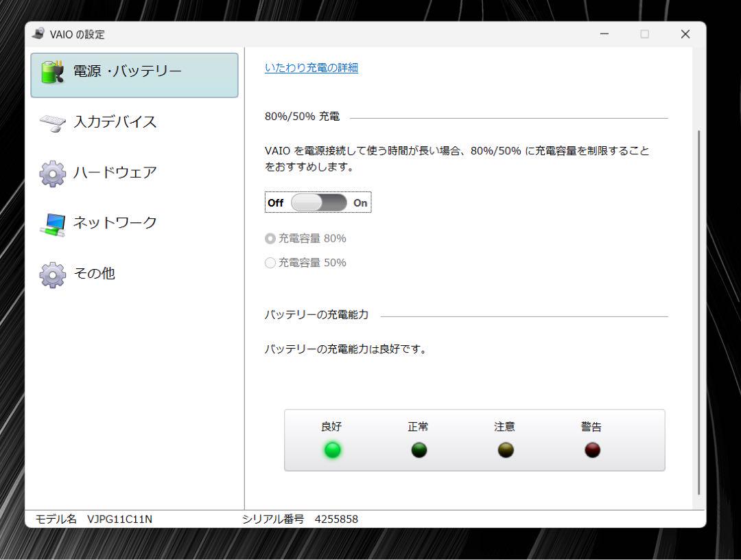The image size is (741, 560).
Task: Click the 正常 dark green indicator light
Action: coord(419,450)
